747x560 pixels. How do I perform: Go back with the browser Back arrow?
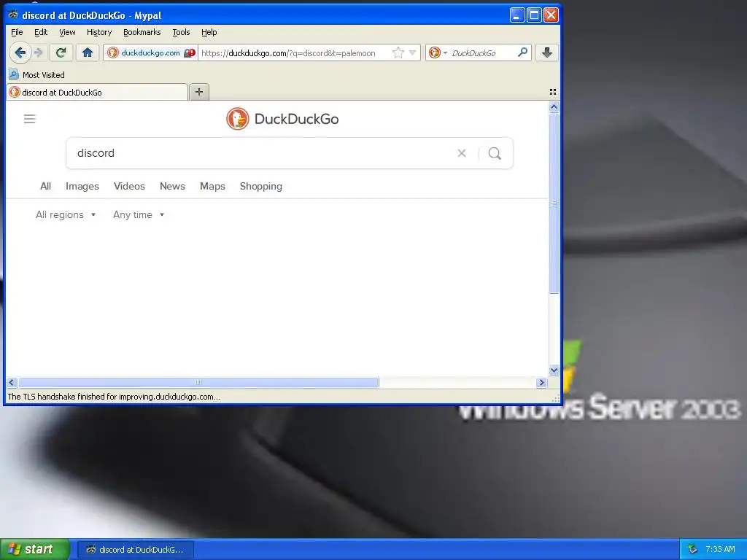(20, 52)
